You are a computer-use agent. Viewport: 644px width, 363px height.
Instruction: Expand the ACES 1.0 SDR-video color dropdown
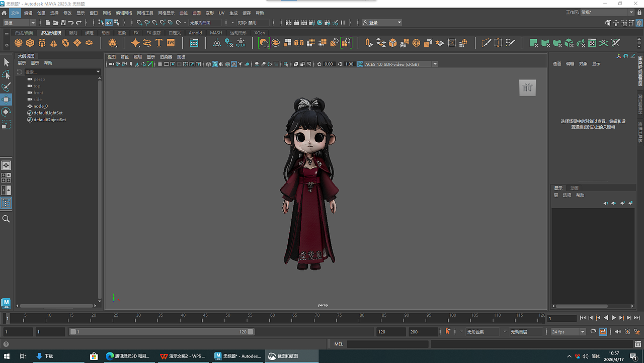tap(435, 64)
